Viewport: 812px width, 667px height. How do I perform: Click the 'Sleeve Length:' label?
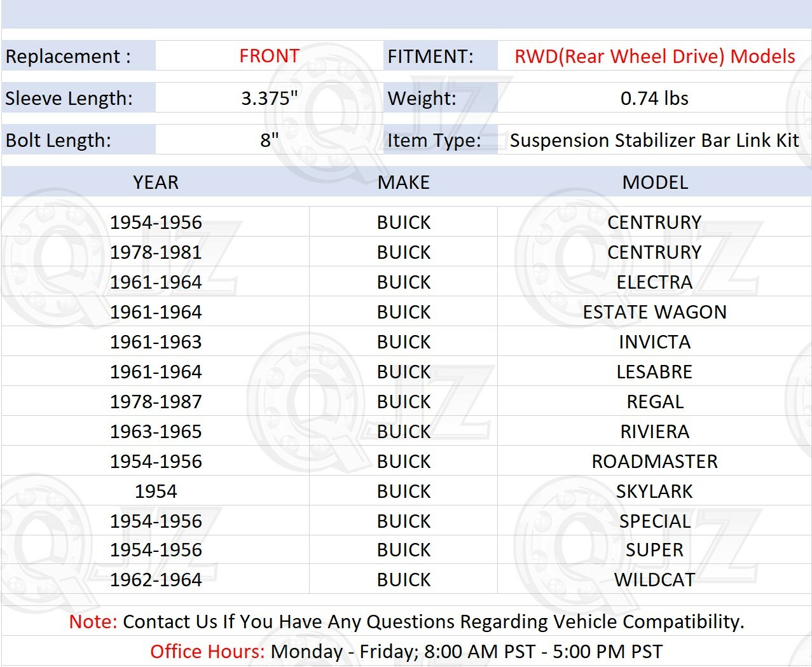(69, 98)
